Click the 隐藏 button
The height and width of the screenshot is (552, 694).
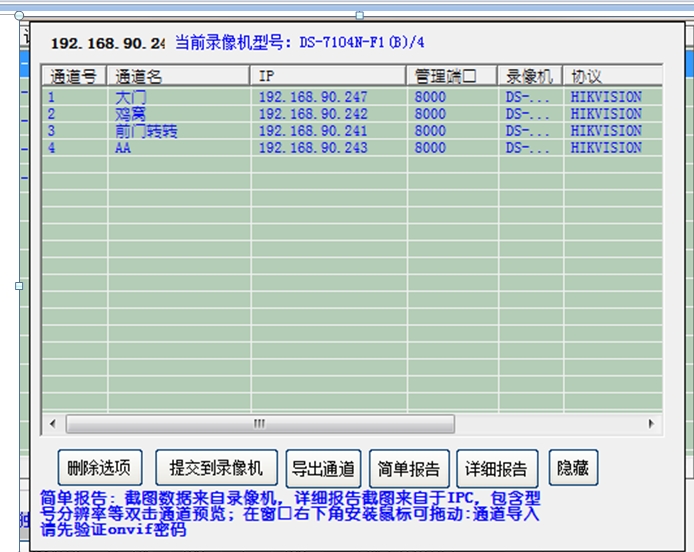pyautogui.click(x=573, y=467)
